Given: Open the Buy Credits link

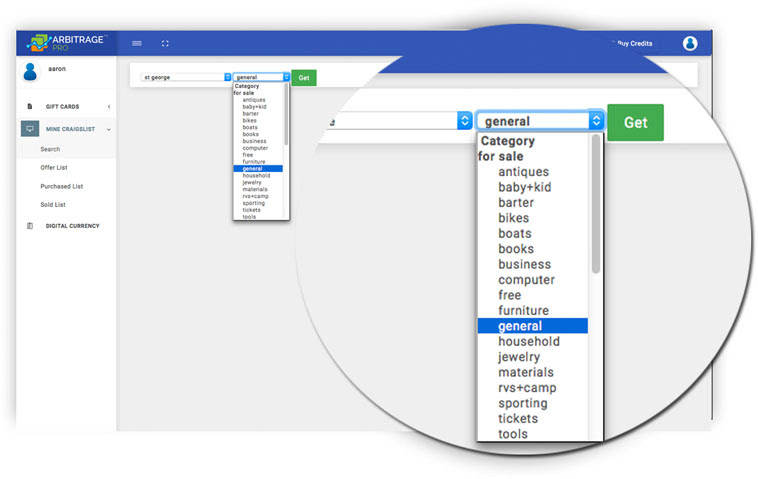Looking at the screenshot, I should coord(634,44).
